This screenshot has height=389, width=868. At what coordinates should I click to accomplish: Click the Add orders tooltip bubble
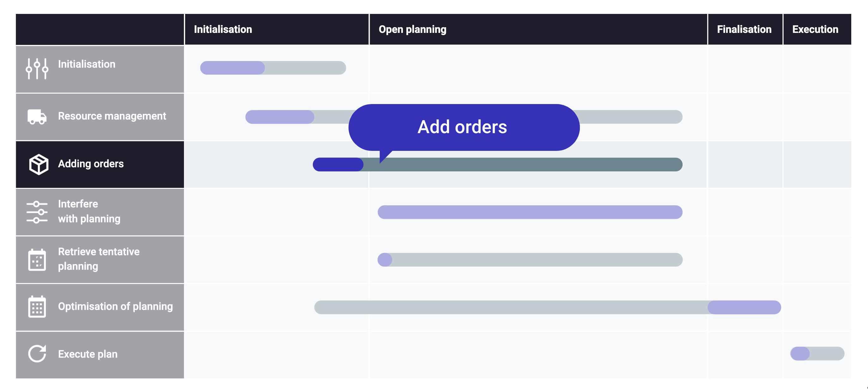464,127
